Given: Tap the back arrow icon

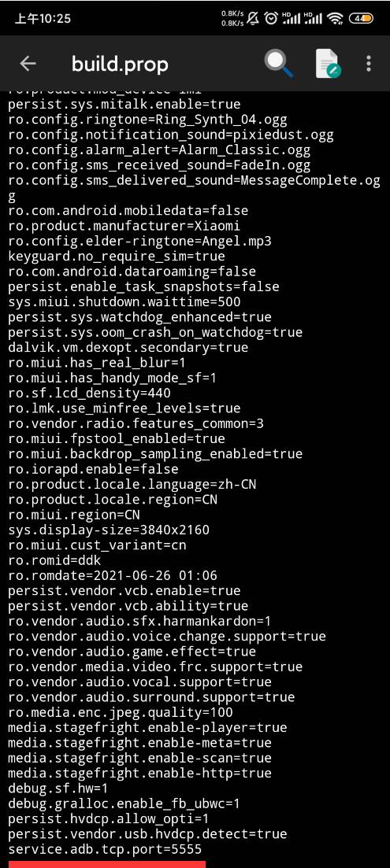Looking at the screenshot, I should pyautogui.click(x=28, y=65).
